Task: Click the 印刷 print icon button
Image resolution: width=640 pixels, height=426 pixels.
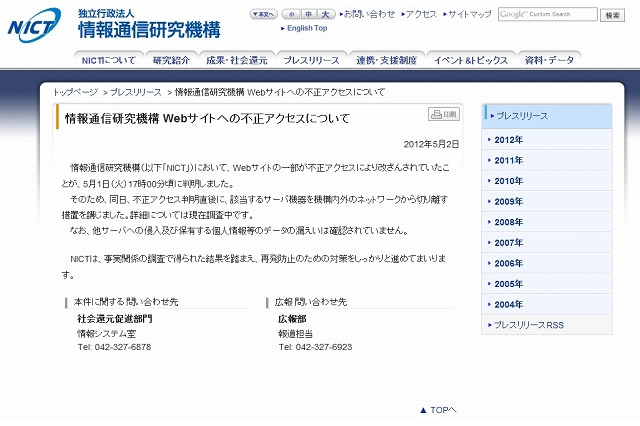Action: tap(444, 114)
